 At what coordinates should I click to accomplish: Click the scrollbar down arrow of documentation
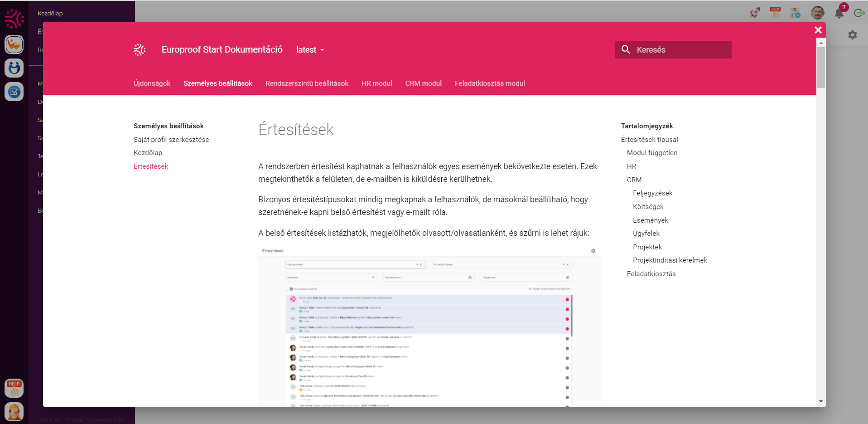[x=821, y=401]
